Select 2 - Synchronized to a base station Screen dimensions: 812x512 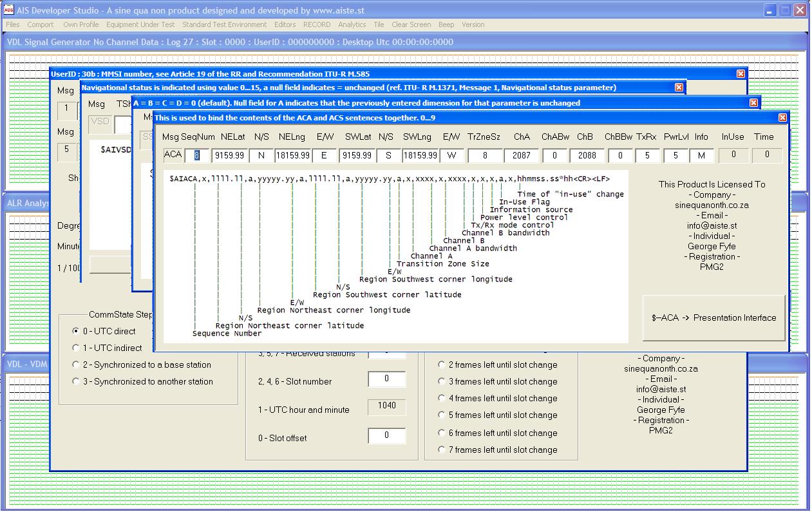coord(77,365)
